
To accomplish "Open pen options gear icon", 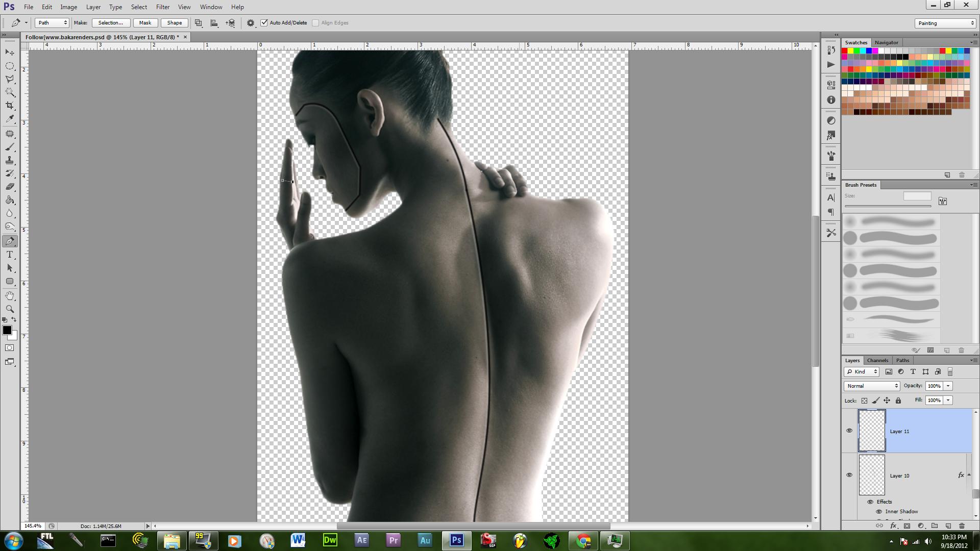I will click(251, 23).
